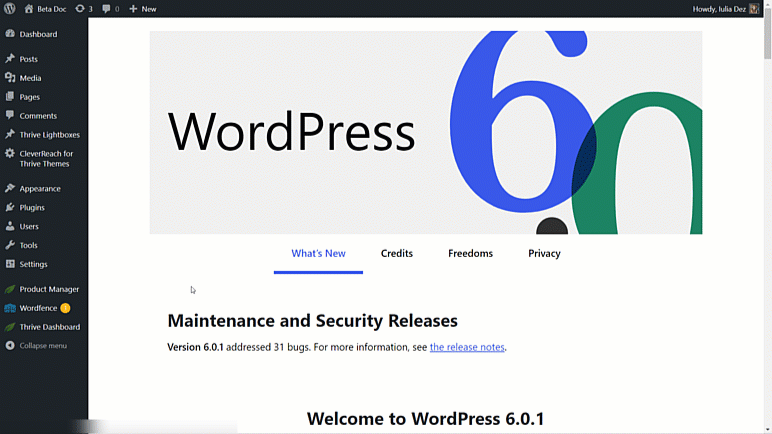Screen dimensions: 772x434
Task: Click the Plugins plug icon
Action: [10, 207]
